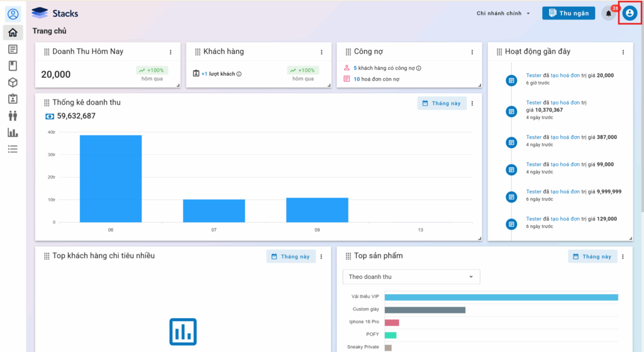Open the Theo doanh thu dropdown
Image resolution: width=644 pixels, height=352 pixels.
(x=411, y=277)
